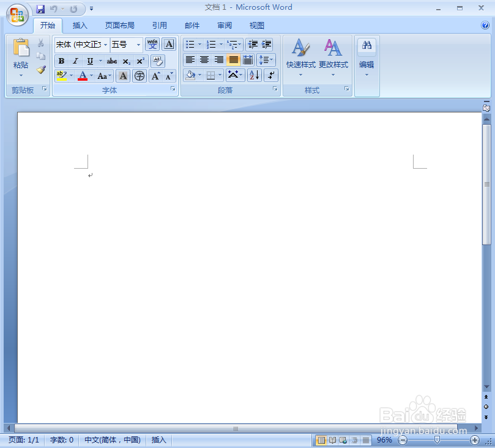The height and width of the screenshot is (448, 495).
Task: Apply yellow text highlight color
Action: pyautogui.click(x=62, y=76)
